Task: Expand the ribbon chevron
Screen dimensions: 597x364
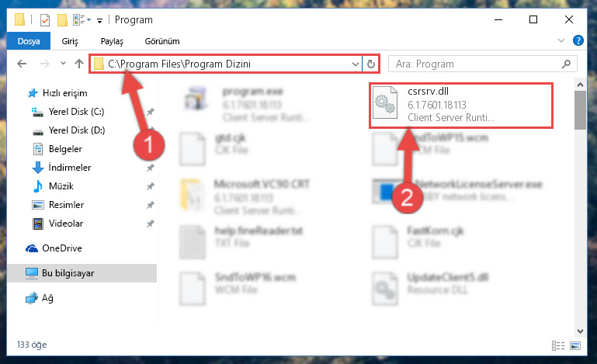Action: click(x=561, y=40)
